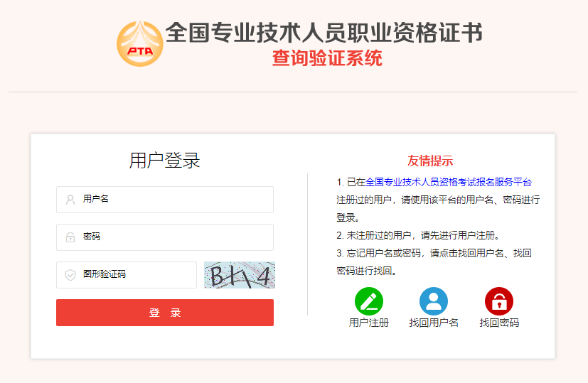This screenshot has height=383, width=588.
Task: Click the 用户登录 heading
Action: pyautogui.click(x=164, y=161)
